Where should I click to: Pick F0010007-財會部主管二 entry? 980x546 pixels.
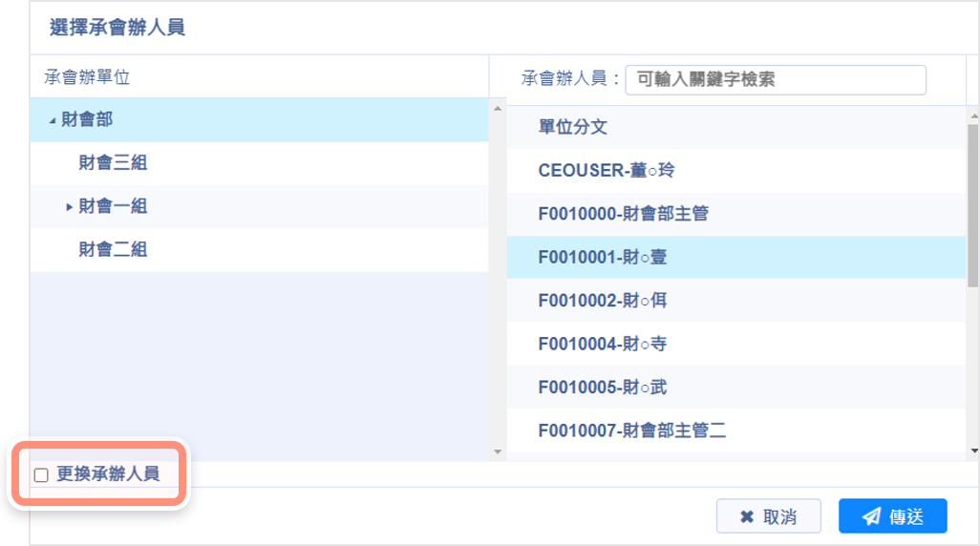[x=631, y=430]
